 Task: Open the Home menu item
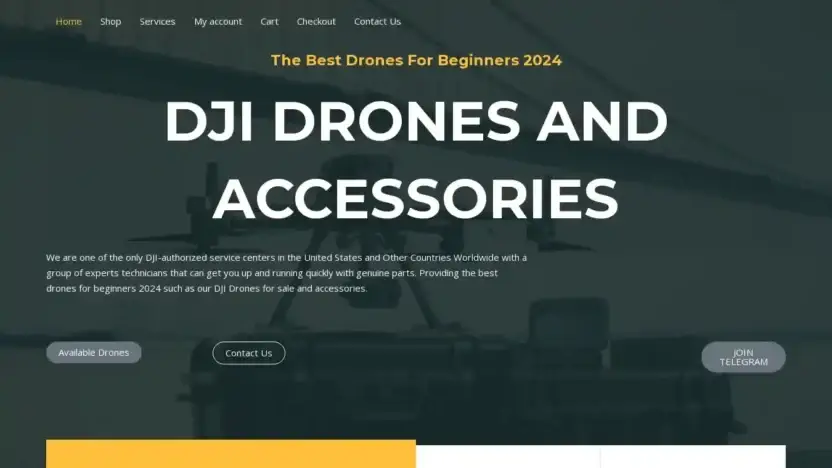tap(68, 22)
